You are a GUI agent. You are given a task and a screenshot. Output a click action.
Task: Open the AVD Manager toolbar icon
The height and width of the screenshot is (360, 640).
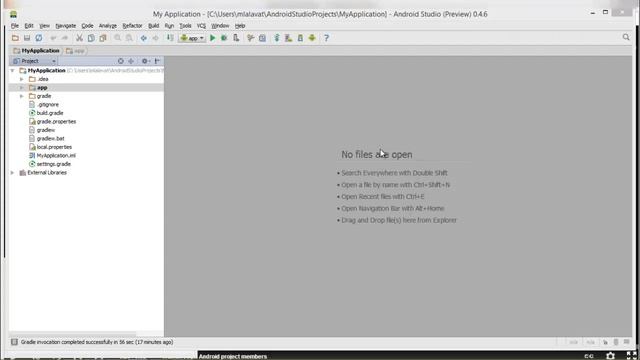pos(289,38)
